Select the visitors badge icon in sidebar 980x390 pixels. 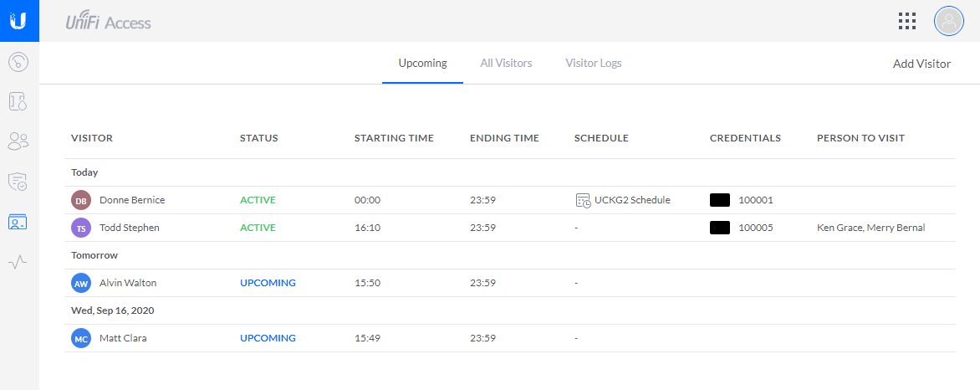(18, 222)
